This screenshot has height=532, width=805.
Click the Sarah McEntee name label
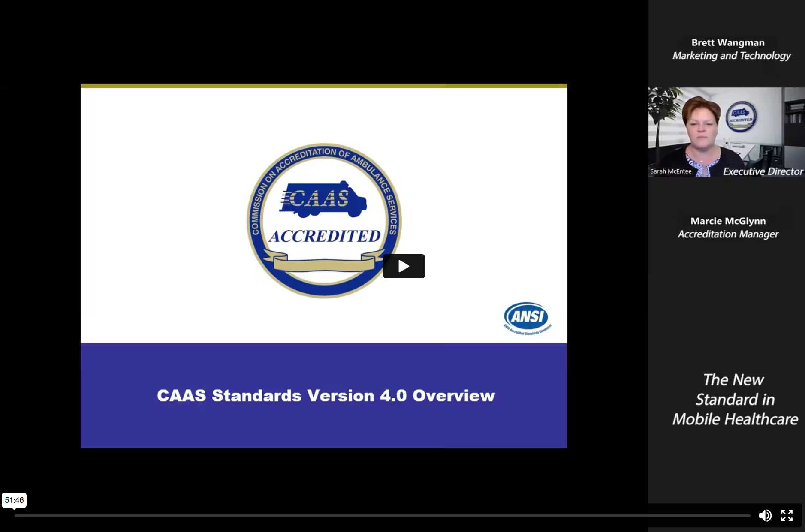coord(670,171)
